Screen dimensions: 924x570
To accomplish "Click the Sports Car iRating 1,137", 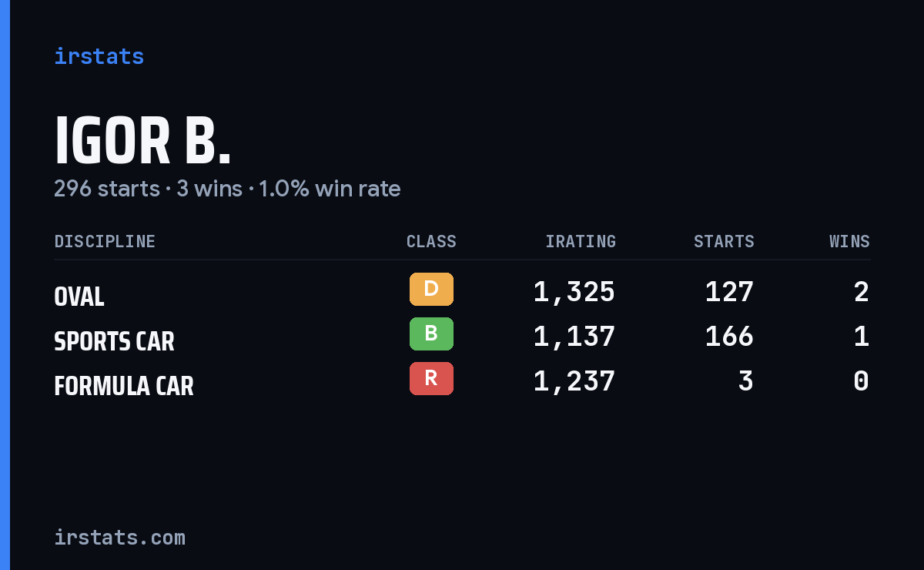I will pos(574,337).
